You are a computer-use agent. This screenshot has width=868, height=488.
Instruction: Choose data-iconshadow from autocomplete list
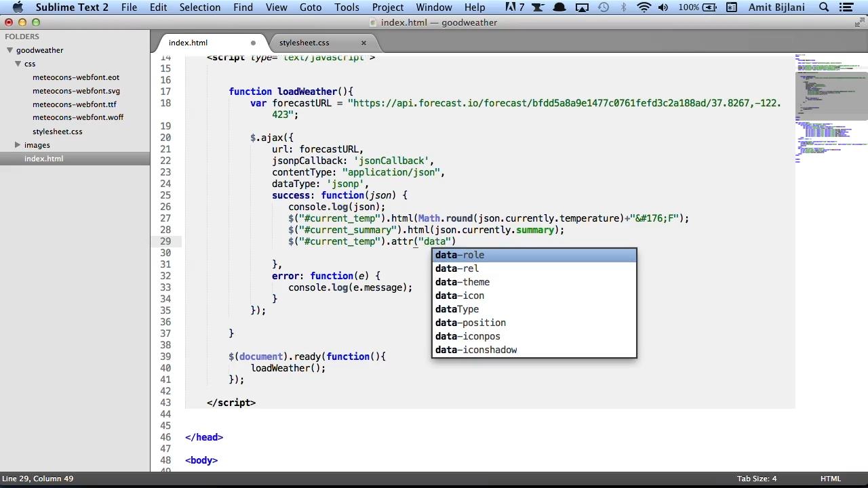534,350
